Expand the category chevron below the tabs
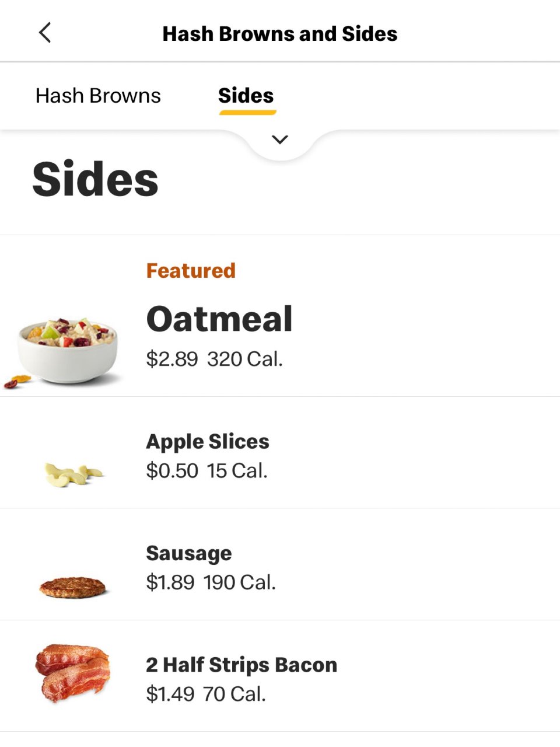The width and height of the screenshot is (560, 747). click(x=280, y=140)
